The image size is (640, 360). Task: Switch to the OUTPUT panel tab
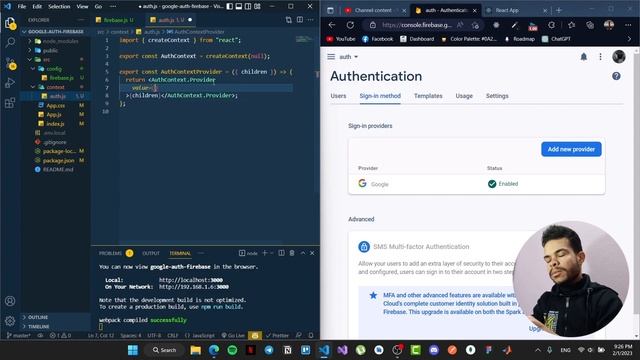click(x=151, y=253)
